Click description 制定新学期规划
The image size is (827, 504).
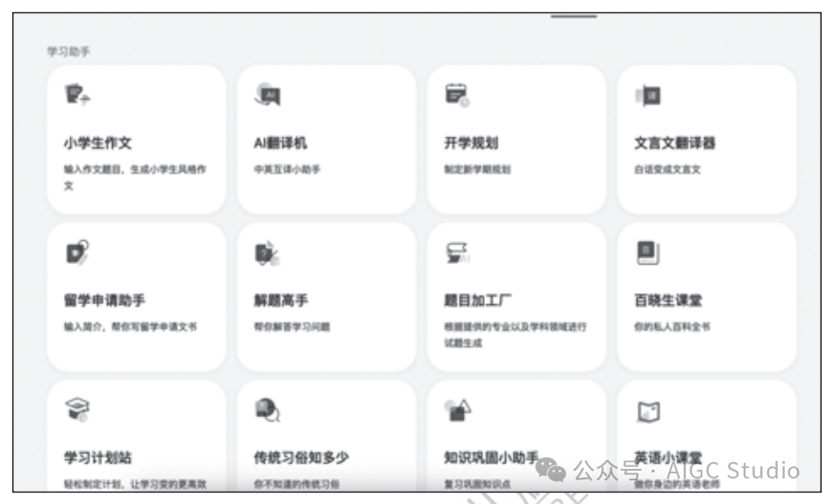pos(477,169)
